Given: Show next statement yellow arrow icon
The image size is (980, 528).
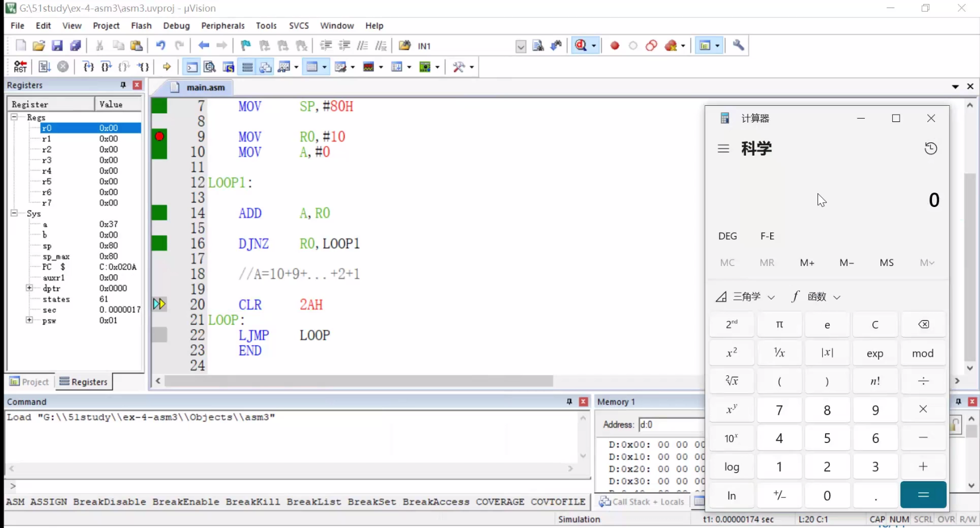Looking at the screenshot, I should (167, 67).
